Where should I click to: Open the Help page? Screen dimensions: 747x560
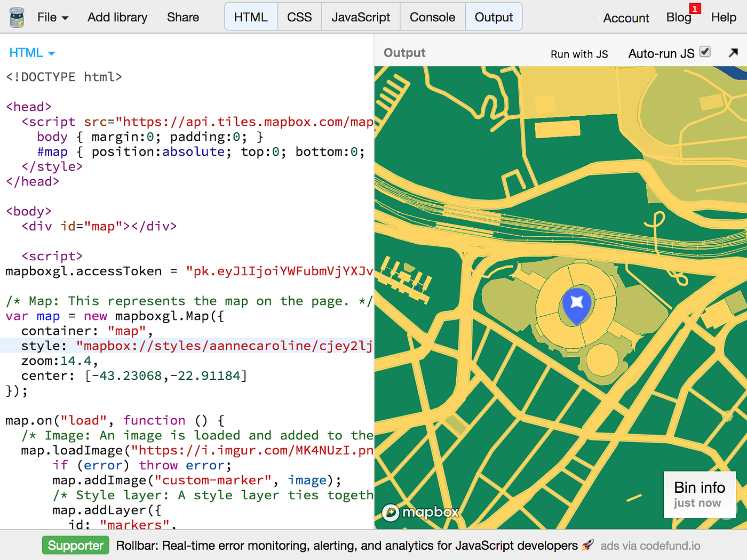tap(724, 17)
